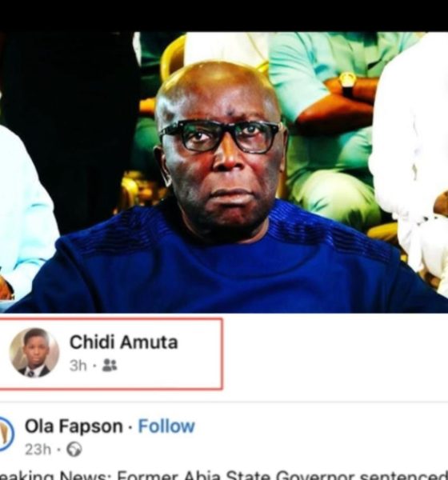This screenshot has height=480, width=448.
Task: Click the Ola Fapson name link
Action: click(x=74, y=426)
